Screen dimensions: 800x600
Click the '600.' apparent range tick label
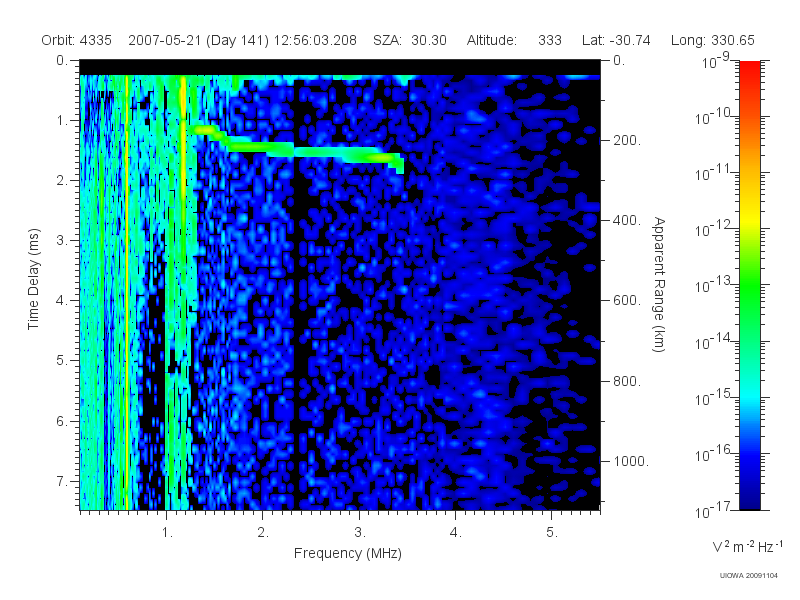coord(627,301)
